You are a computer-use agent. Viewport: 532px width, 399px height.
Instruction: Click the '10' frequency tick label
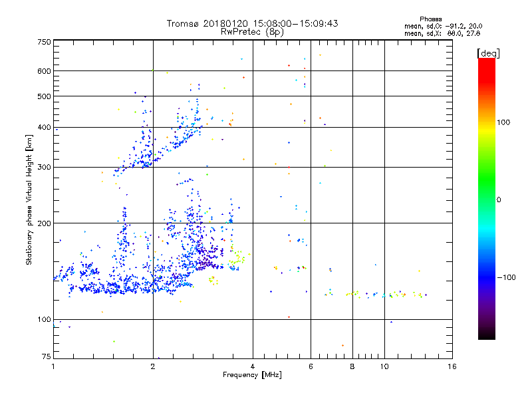coord(384,366)
